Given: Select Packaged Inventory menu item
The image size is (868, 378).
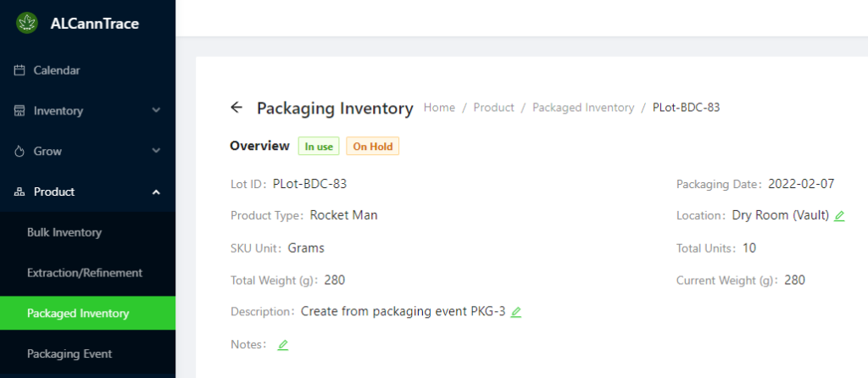Looking at the screenshot, I should coord(87,314).
